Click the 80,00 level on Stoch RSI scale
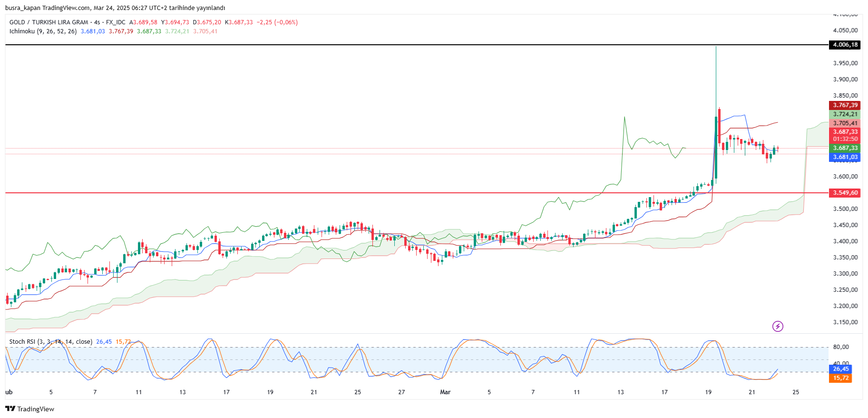Viewport: 868px width, 418px height. (841, 347)
